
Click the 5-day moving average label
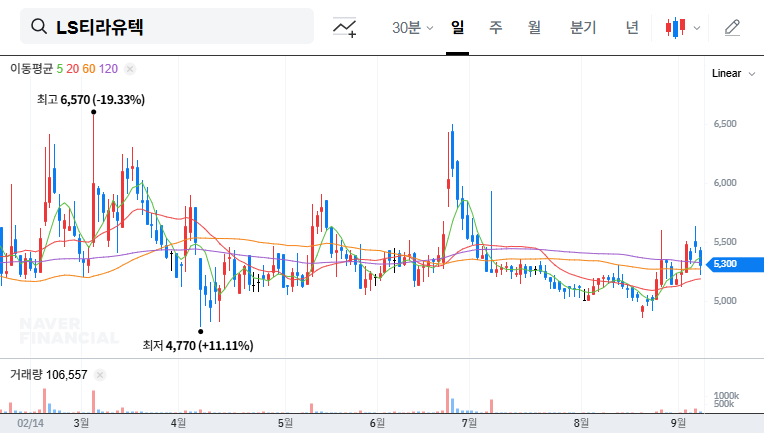pyautogui.click(x=59, y=69)
